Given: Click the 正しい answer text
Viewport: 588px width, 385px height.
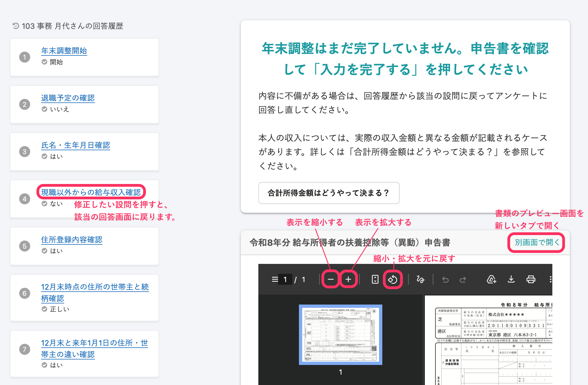Looking at the screenshot, I should point(60,309).
